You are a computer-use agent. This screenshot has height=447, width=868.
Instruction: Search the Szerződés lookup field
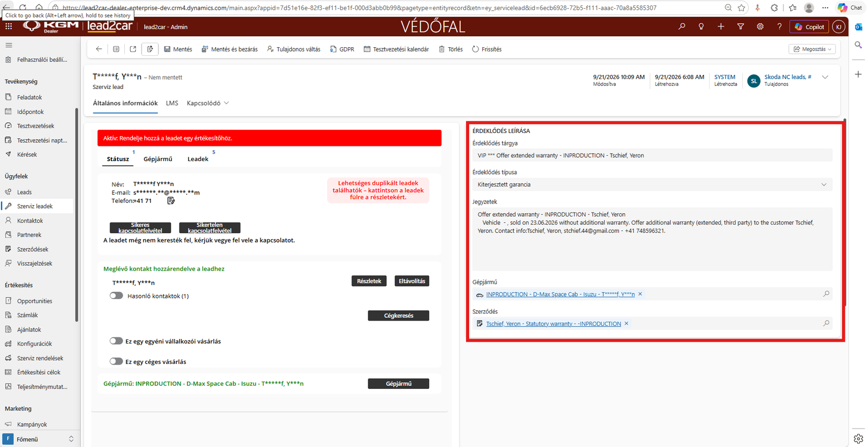click(x=826, y=323)
